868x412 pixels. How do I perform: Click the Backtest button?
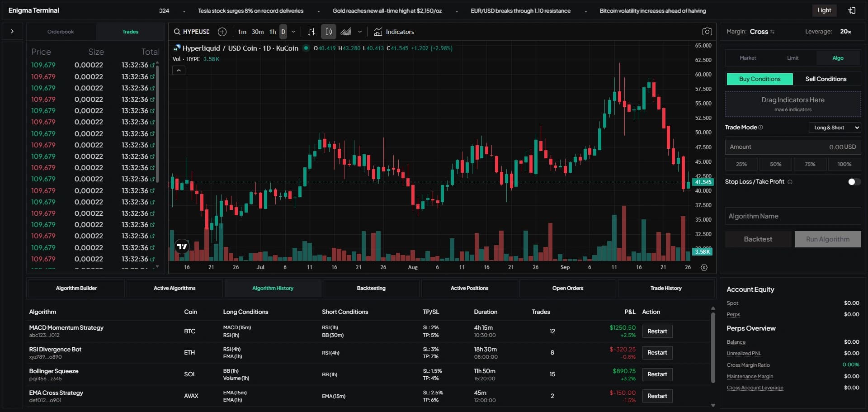coord(759,239)
